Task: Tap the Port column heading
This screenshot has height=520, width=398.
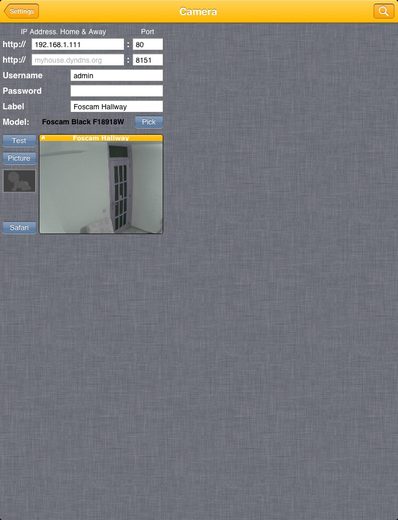Action: tap(147, 32)
